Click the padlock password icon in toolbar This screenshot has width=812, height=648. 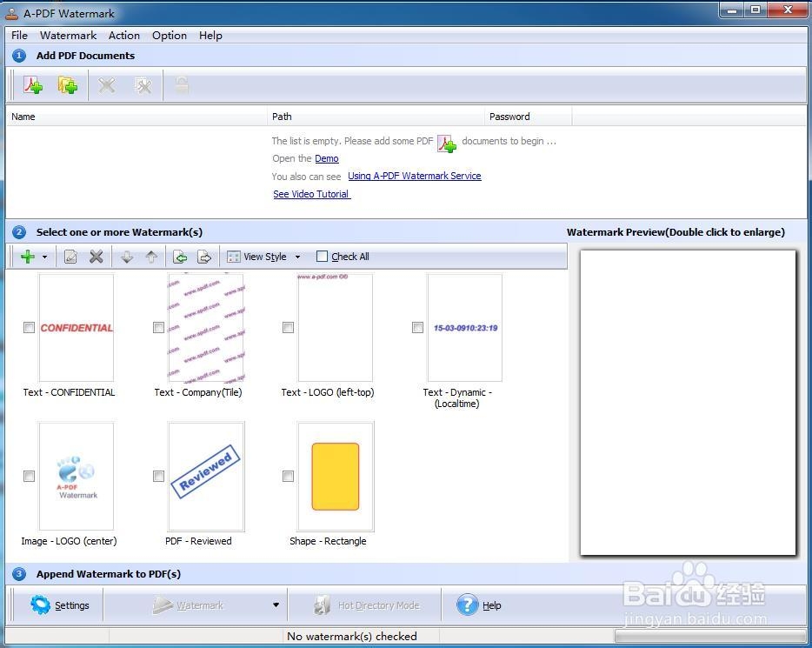click(181, 84)
